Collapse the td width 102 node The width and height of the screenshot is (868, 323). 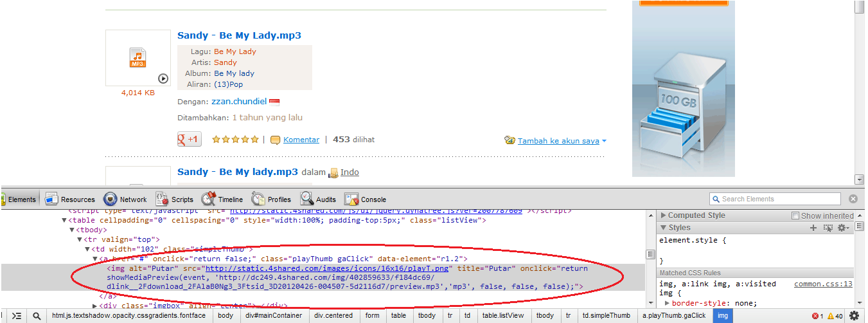87,249
